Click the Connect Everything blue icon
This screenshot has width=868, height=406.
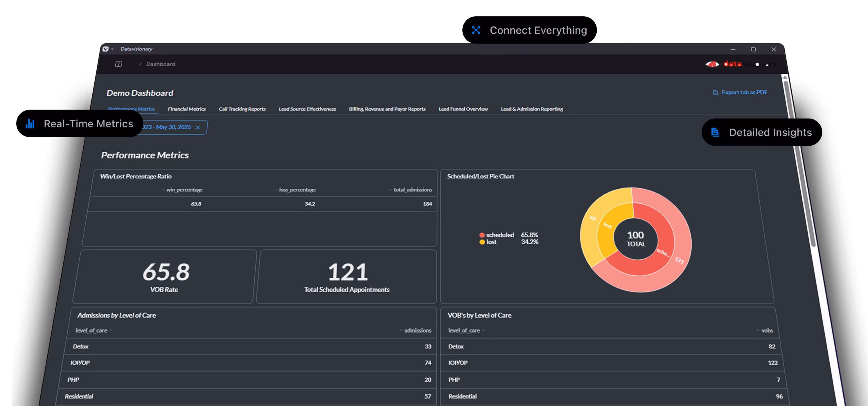pos(476,30)
